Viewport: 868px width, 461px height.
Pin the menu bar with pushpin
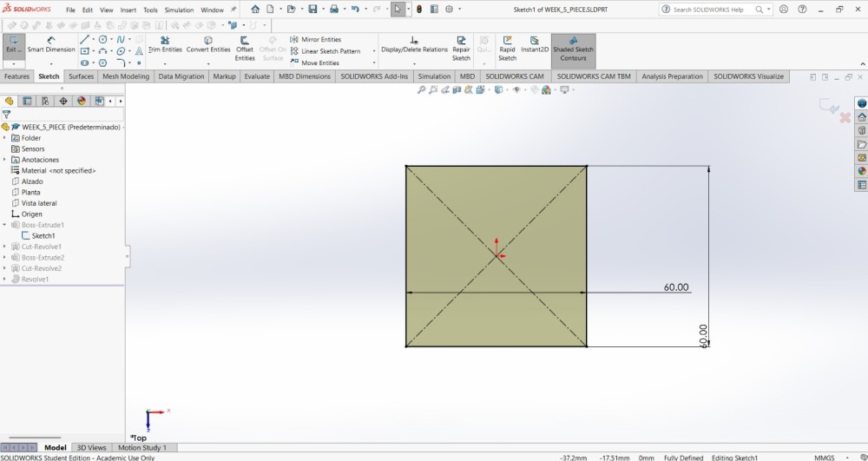click(233, 10)
